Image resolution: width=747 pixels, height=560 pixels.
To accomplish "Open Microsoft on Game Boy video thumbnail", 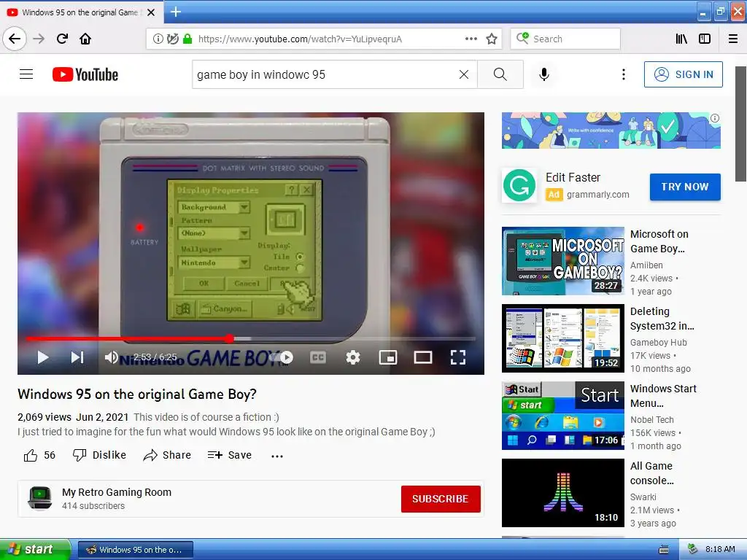I will coord(562,261).
